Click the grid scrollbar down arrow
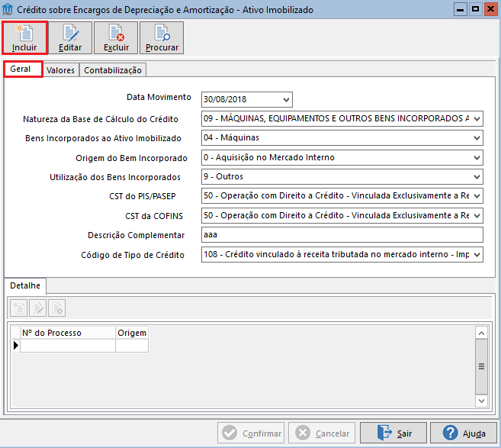501x448 pixels. [481, 401]
